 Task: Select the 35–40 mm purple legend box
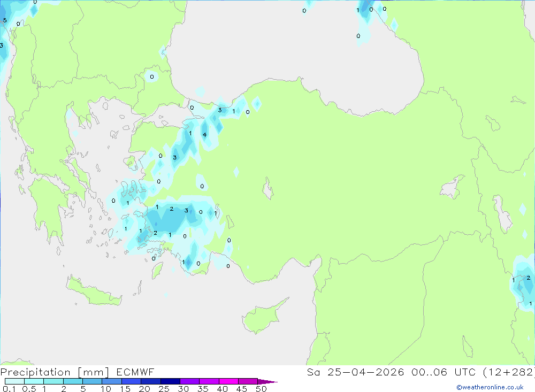coord(209,381)
